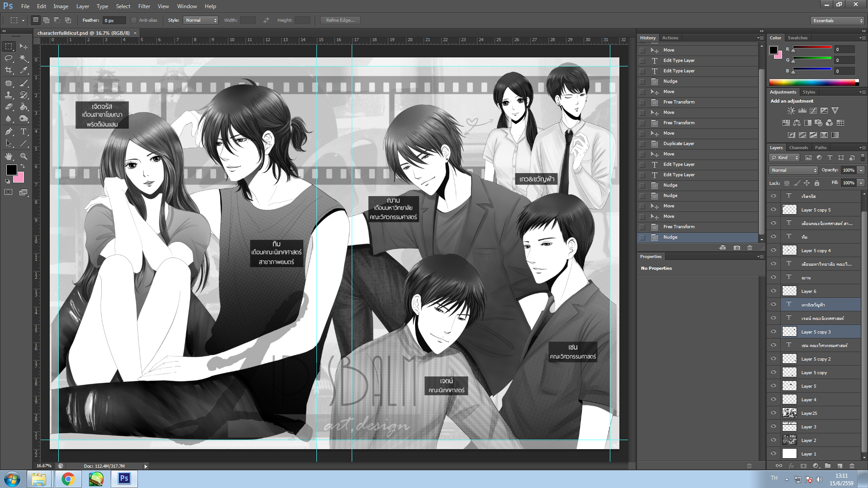Viewport: 868px width, 488px height.
Task: Select the Clone Stamp tool
Action: (9, 95)
